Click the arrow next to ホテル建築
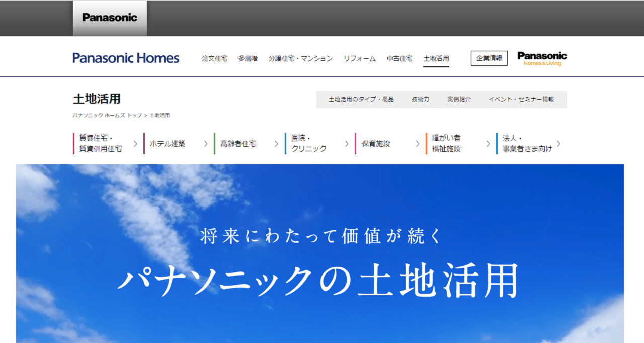The width and height of the screenshot is (644, 343). click(206, 144)
